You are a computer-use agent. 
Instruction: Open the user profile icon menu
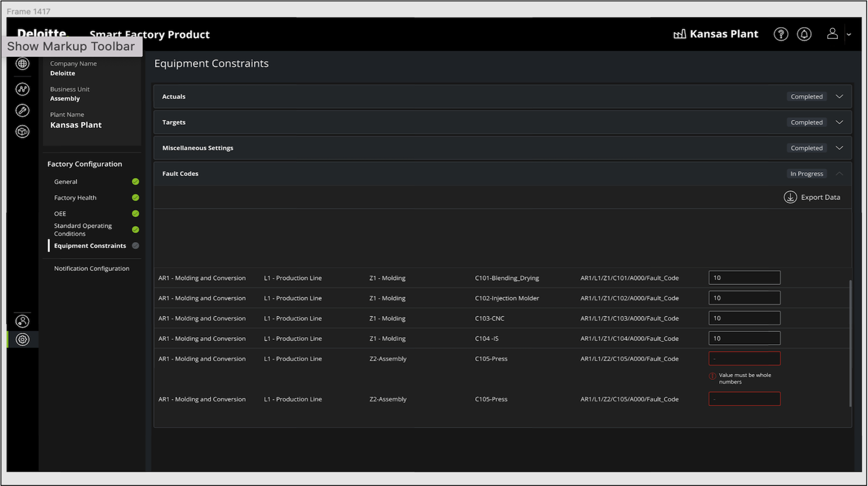832,34
